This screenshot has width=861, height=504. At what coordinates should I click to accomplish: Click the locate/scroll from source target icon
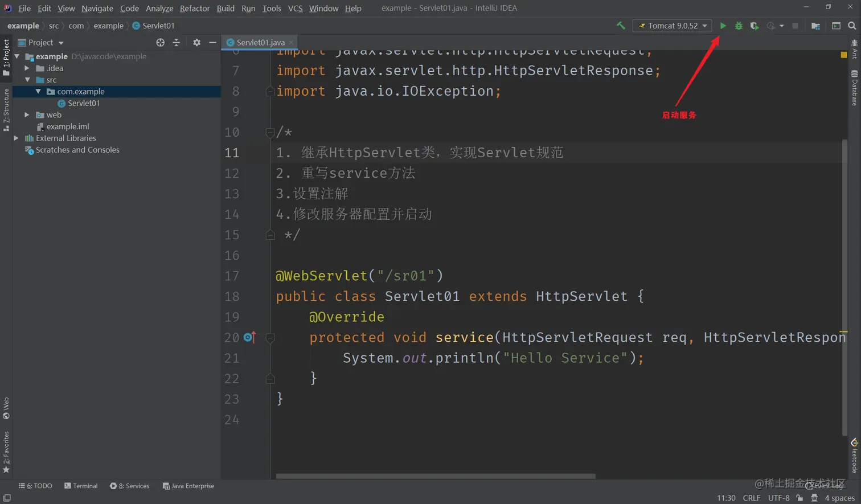pyautogui.click(x=160, y=43)
